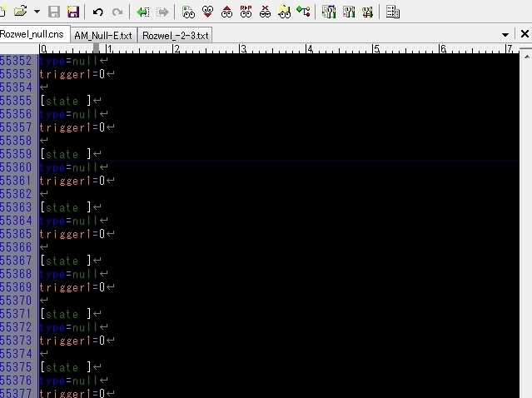Click line number 55367
The image size is (532, 398).
16,261
